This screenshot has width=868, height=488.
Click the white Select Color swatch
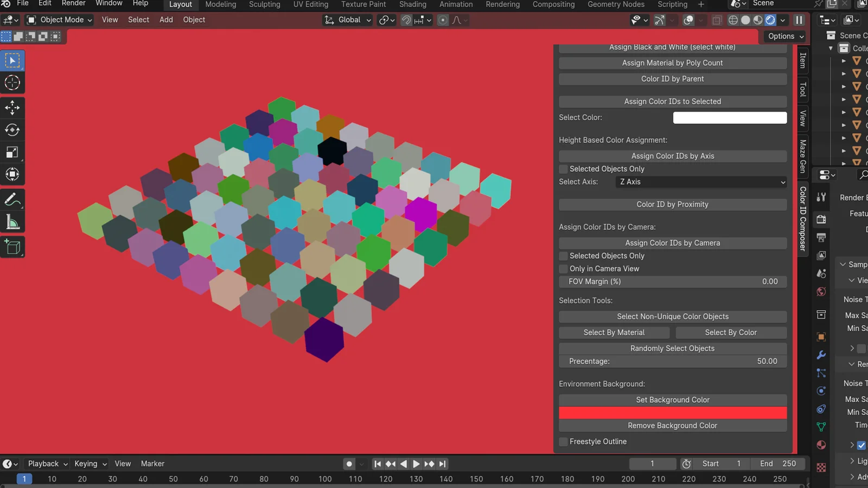pos(729,117)
